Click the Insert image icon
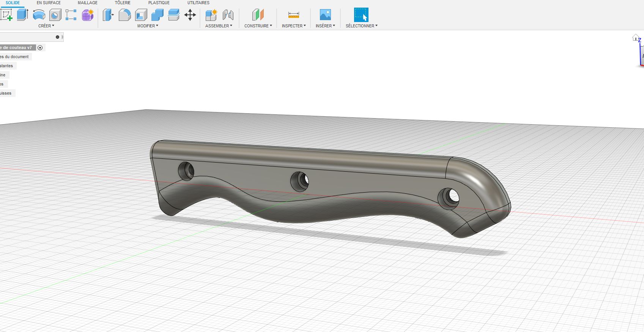 pos(325,15)
